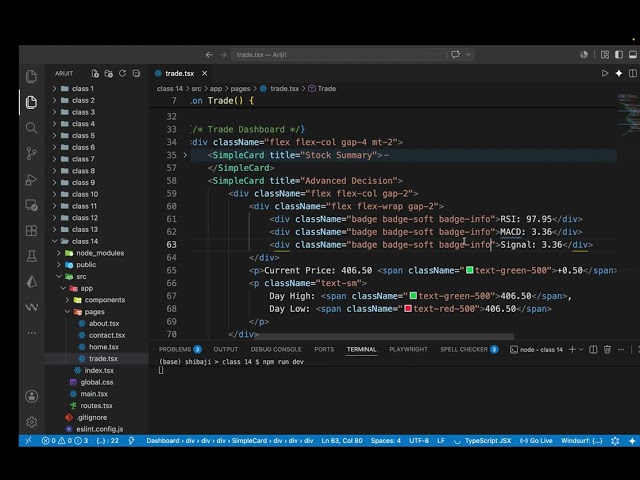Screen dimensions: 640x480
Task: Switch to the OUTPUT panel tab
Action: pyautogui.click(x=225, y=349)
